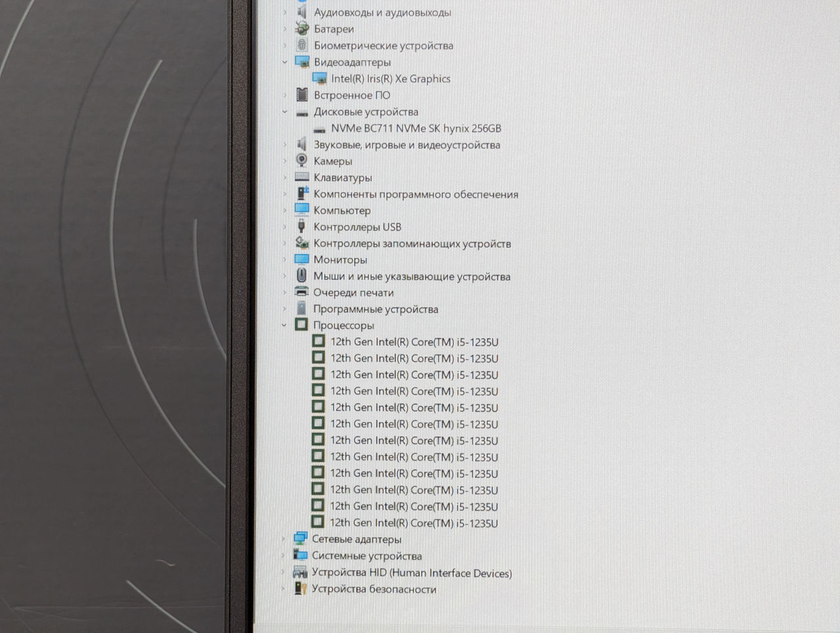Image resolution: width=840 pixels, height=633 pixels.
Task: Click the Print queues (Очереди печати) printer icon
Action: click(x=302, y=292)
